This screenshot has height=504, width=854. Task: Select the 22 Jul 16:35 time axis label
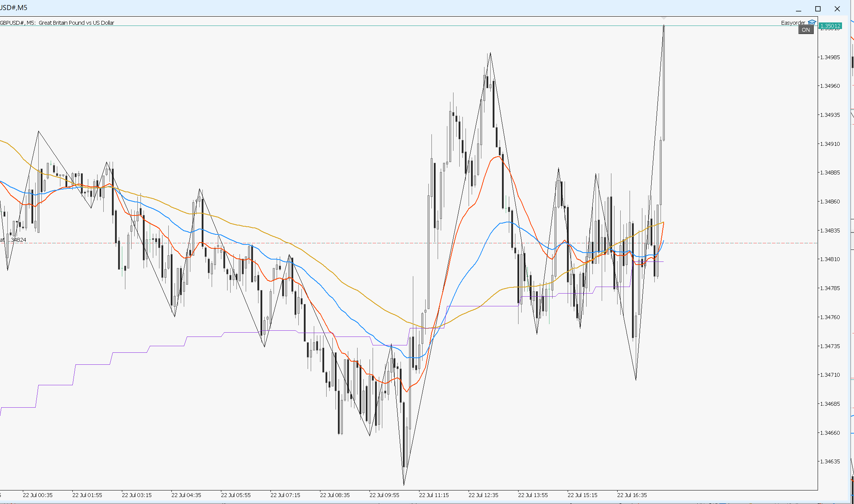pyautogui.click(x=632, y=495)
